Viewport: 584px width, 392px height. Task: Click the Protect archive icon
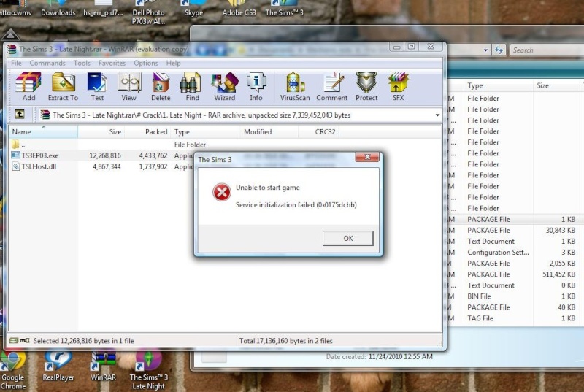(x=366, y=85)
